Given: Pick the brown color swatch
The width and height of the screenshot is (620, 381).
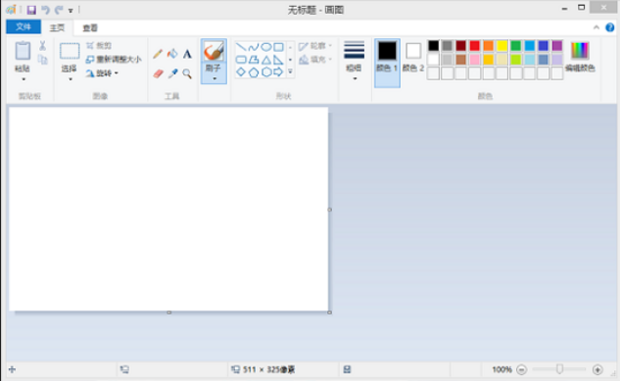Looking at the screenshot, I should click(x=461, y=59).
